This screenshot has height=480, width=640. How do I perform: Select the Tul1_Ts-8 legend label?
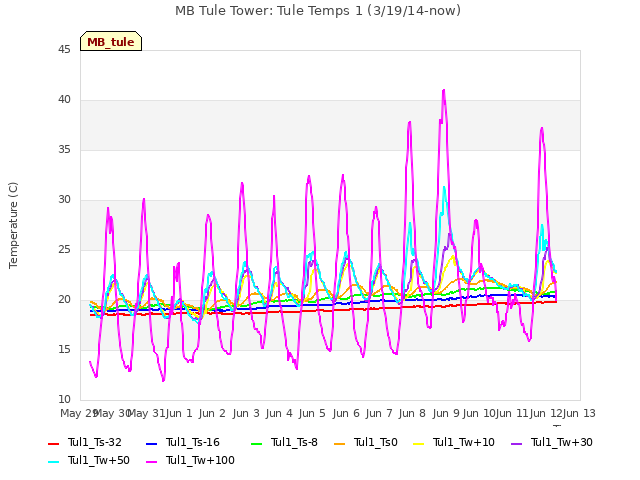[294, 442]
